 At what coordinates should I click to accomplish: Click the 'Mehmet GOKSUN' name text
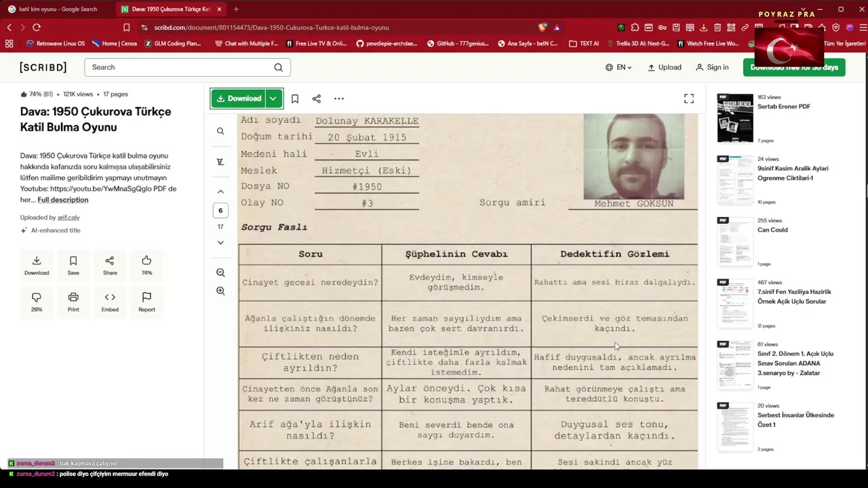pyautogui.click(x=634, y=203)
